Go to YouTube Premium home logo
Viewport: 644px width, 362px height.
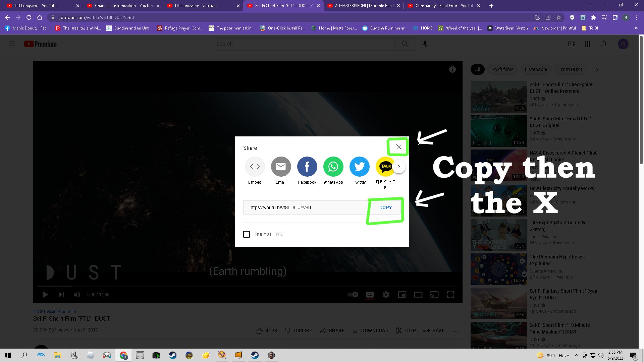pos(40,44)
